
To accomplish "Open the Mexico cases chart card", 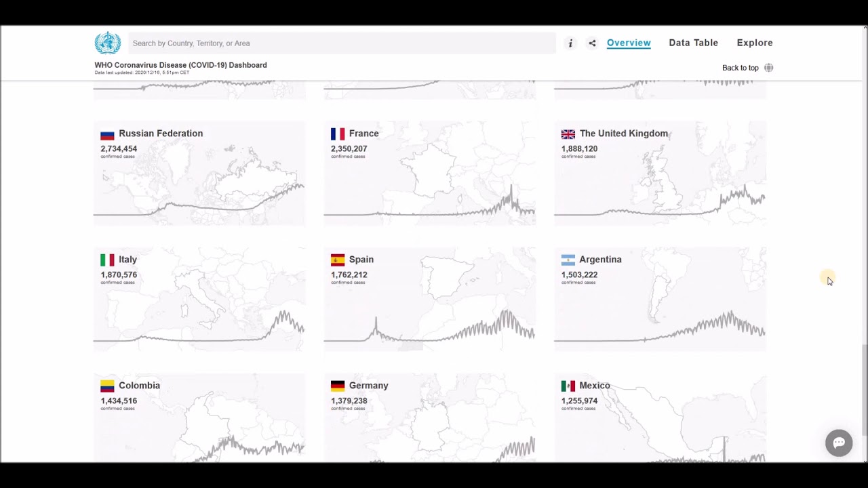I will click(660, 420).
